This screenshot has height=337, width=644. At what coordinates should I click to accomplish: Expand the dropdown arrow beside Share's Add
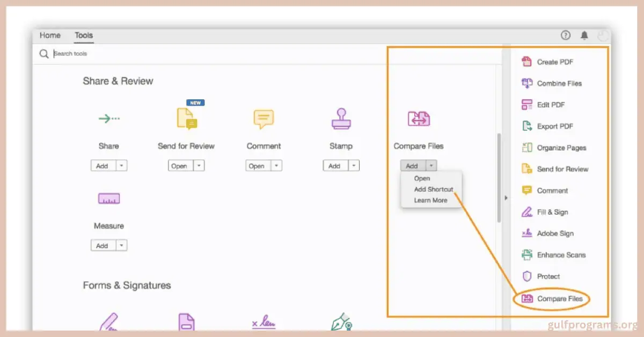tap(122, 166)
